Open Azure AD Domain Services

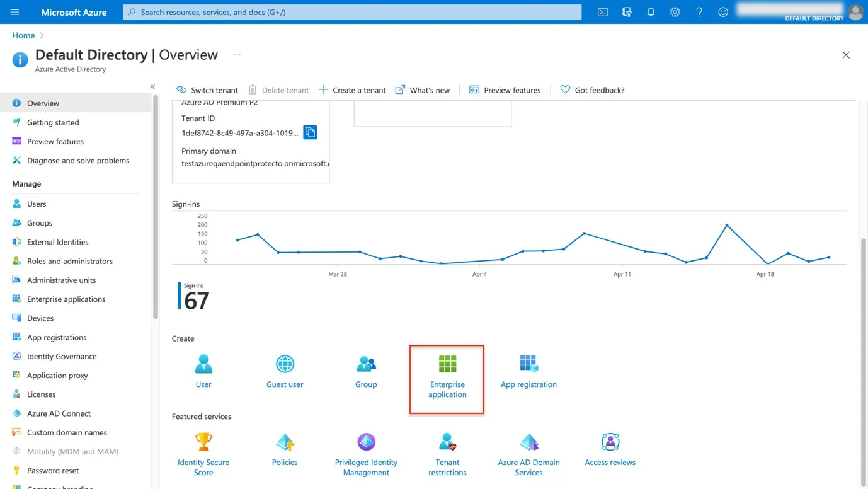tap(528, 454)
